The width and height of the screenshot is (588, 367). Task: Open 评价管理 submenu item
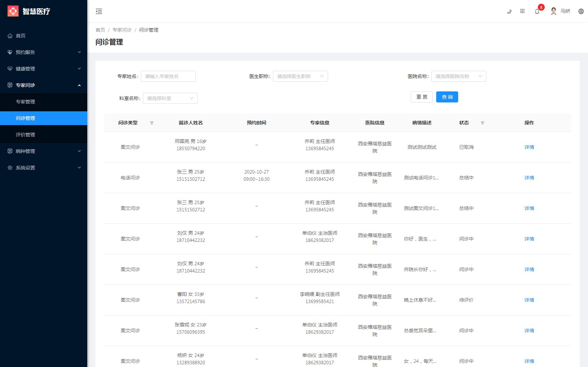pos(44,135)
